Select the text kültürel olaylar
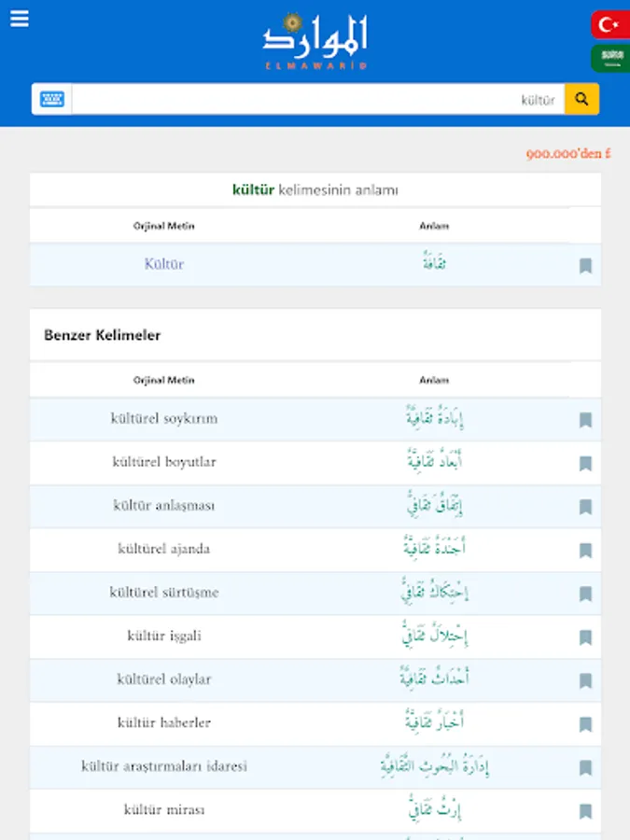630x840 pixels. pyautogui.click(x=164, y=679)
